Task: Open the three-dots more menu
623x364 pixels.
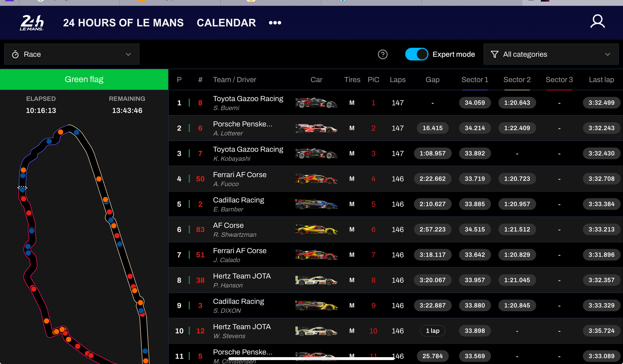Action: point(275,23)
